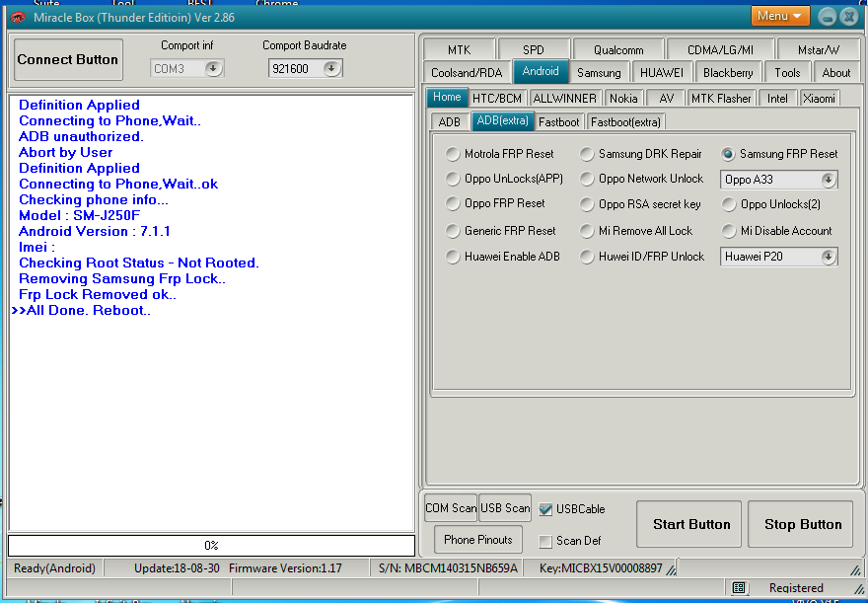This screenshot has height=603, width=868.
Task: Open the Nokia sub-tab
Action: click(623, 99)
